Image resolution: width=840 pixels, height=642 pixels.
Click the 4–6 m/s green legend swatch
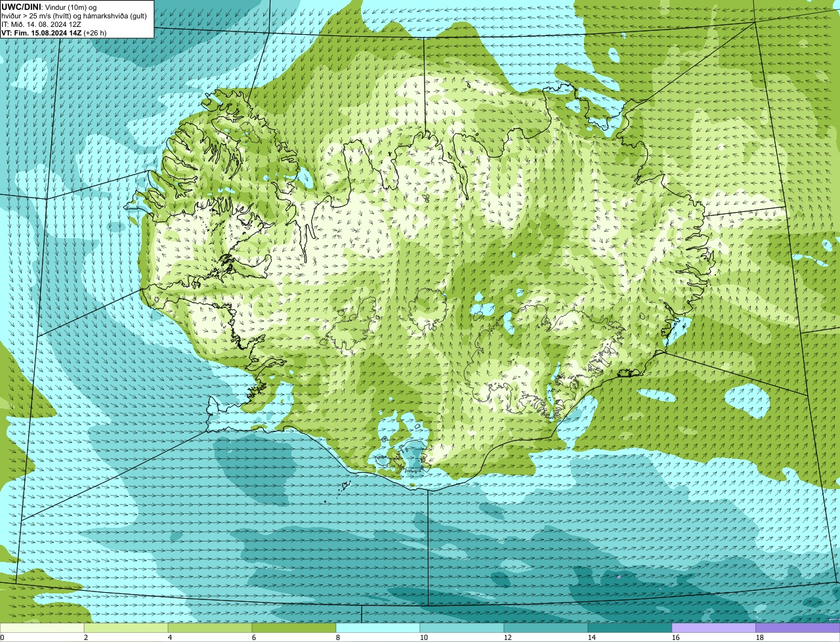(210, 628)
